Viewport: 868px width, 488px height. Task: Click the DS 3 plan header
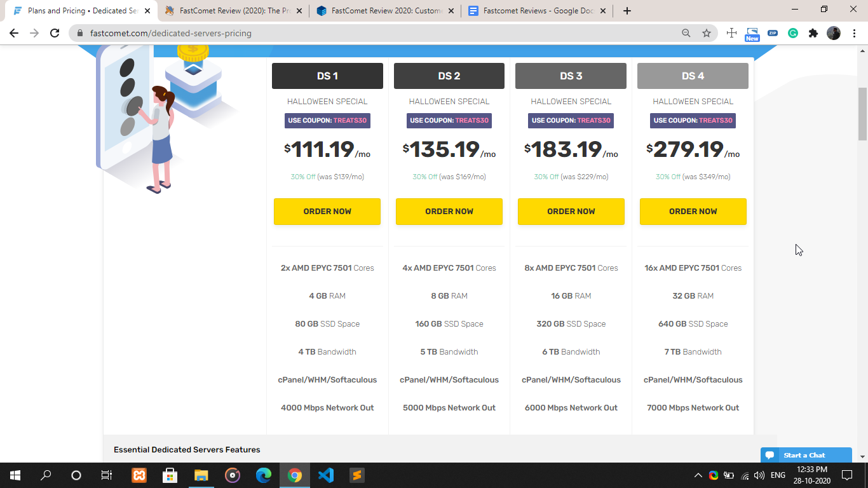coord(571,76)
